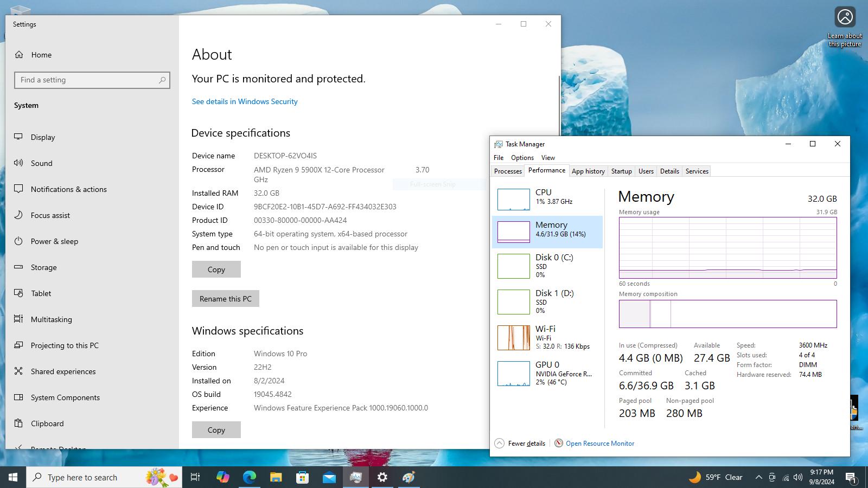The width and height of the screenshot is (868, 488).
Task: Click the search magnifier in Find a setting
Action: [x=162, y=80]
